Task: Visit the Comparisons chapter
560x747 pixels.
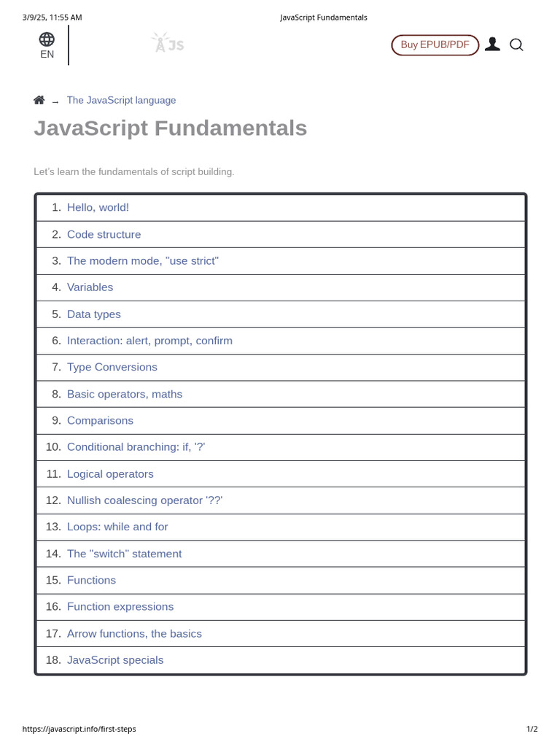Action: (100, 420)
